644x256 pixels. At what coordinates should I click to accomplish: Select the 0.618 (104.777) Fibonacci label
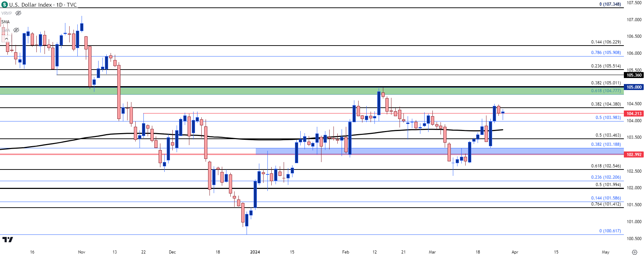pyautogui.click(x=606, y=90)
